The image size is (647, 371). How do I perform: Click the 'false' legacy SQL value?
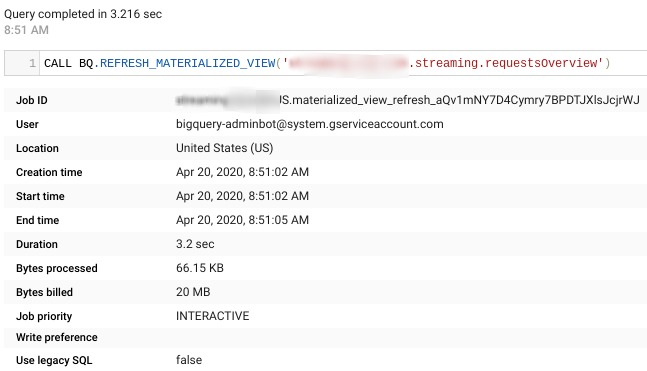[x=189, y=360]
